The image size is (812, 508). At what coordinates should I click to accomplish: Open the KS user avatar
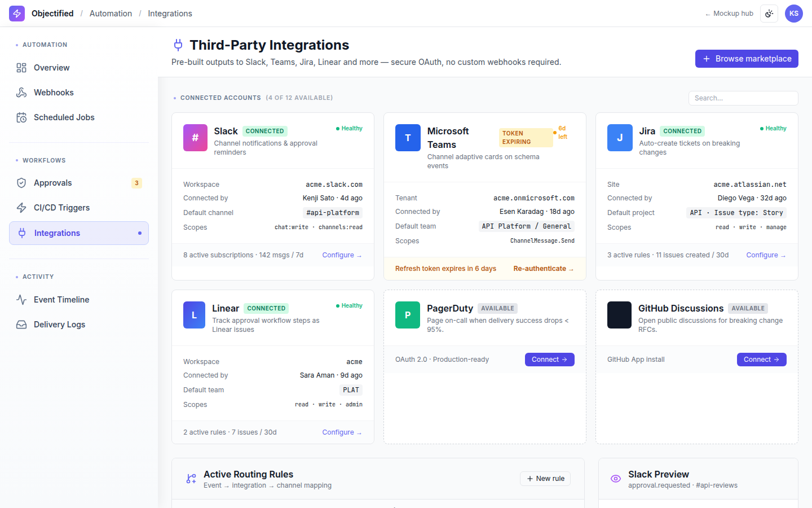pyautogui.click(x=794, y=14)
